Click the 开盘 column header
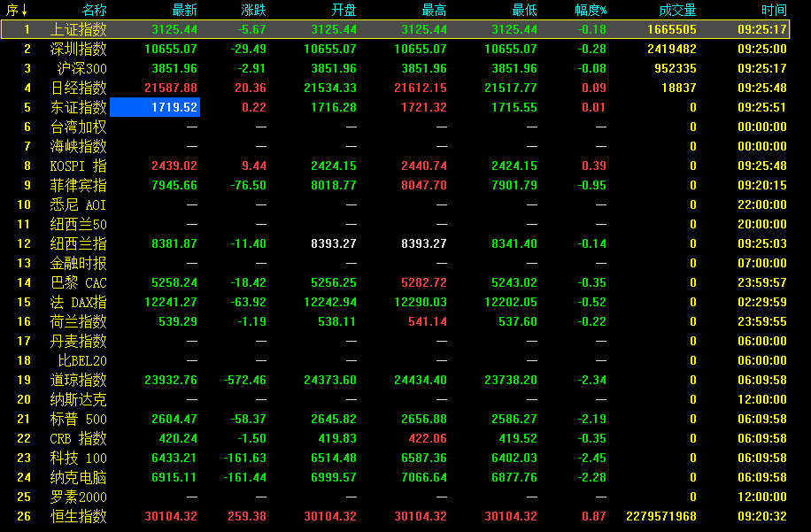 (x=344, y=11)
